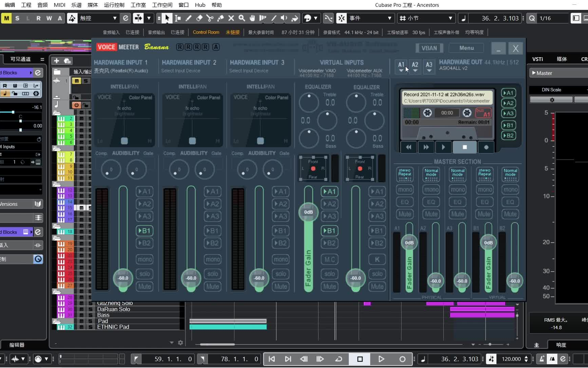Start recording on Voicemeeter cassette recorder

coord(486,147)
